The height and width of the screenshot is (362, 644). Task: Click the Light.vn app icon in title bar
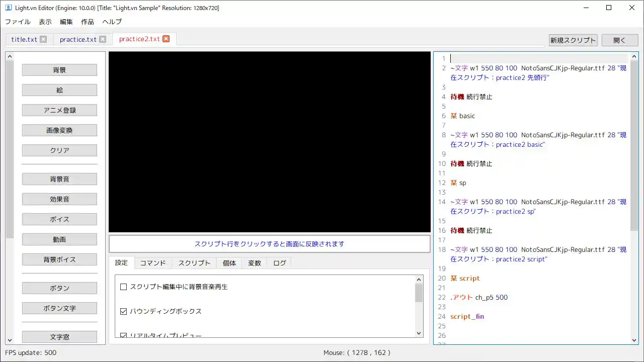pos(8,8)
